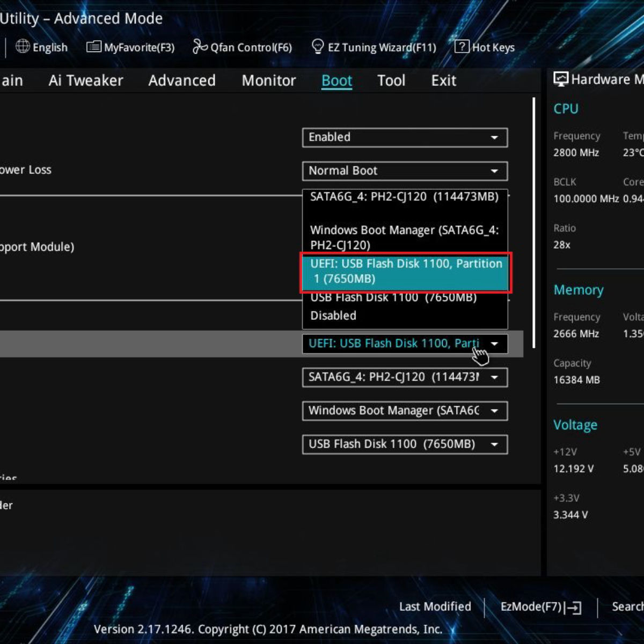Open the UEFI: USB Flash Disk boot option dropdown
Image resolution: width=644 pixels, height=644 pixels.
click(405, 343)
